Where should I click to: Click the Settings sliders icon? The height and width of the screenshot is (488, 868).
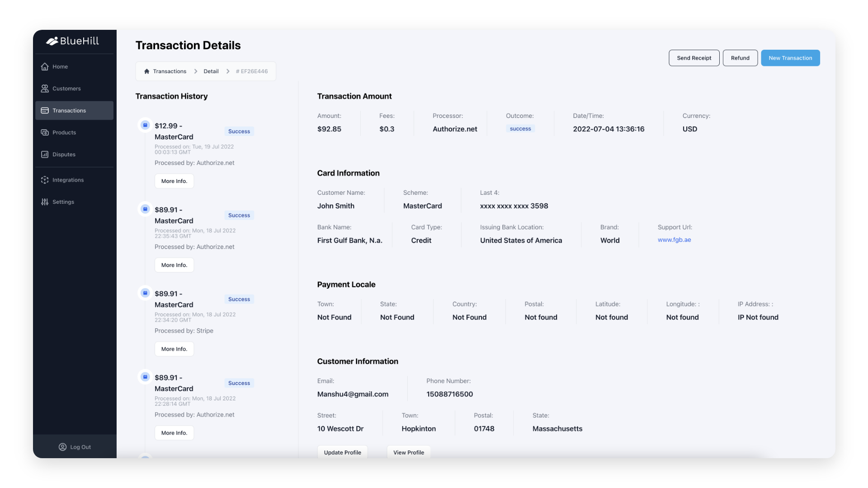45,202
